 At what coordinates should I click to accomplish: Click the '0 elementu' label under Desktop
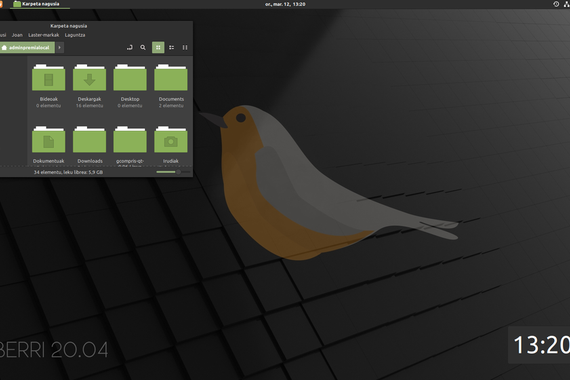point(130,106)
